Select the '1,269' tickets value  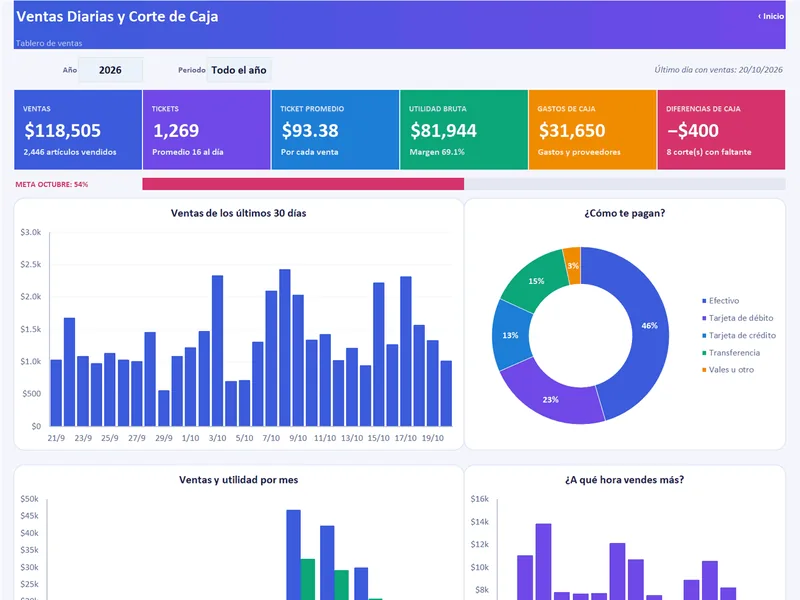pos(176,131)
